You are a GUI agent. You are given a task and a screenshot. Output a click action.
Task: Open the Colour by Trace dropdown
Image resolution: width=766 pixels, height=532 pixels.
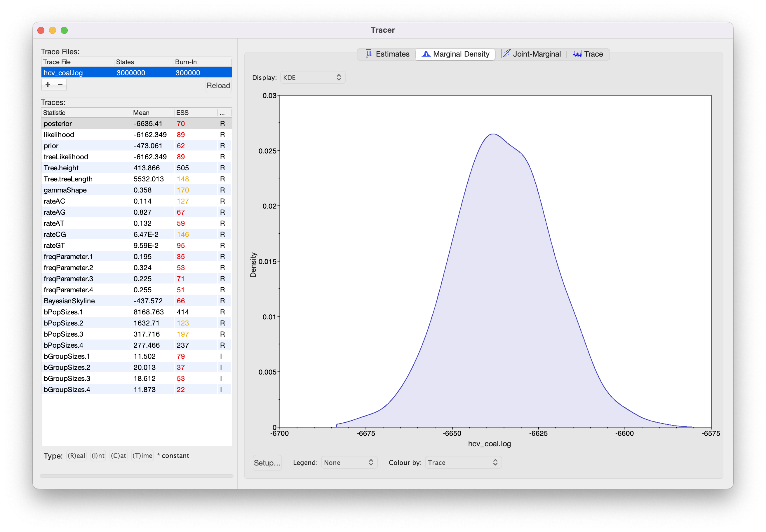(x=463, y=463)
